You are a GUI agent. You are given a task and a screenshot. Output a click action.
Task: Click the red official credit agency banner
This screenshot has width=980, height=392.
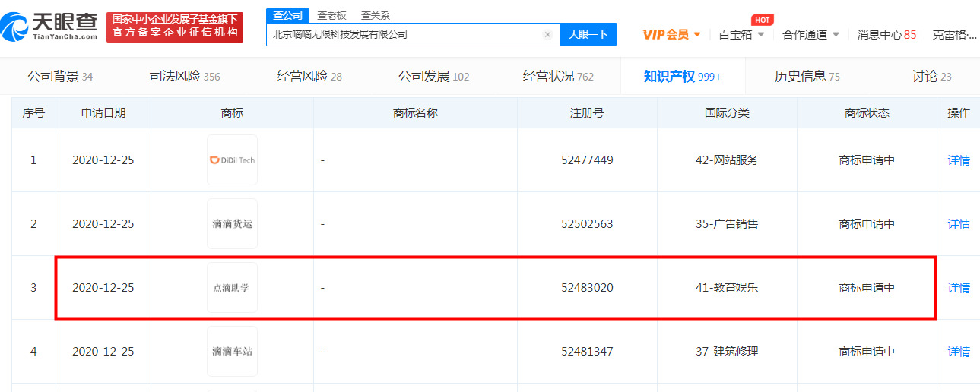pyautogui.click(x=175, y=27)
